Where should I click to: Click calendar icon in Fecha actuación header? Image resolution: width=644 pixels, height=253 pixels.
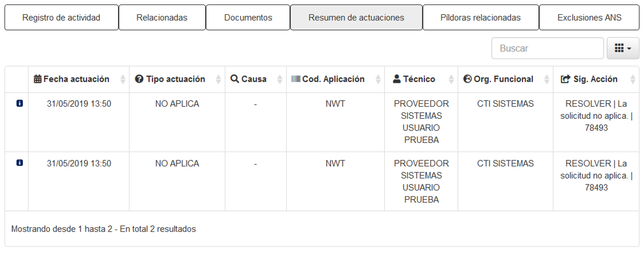click(37, 79)
